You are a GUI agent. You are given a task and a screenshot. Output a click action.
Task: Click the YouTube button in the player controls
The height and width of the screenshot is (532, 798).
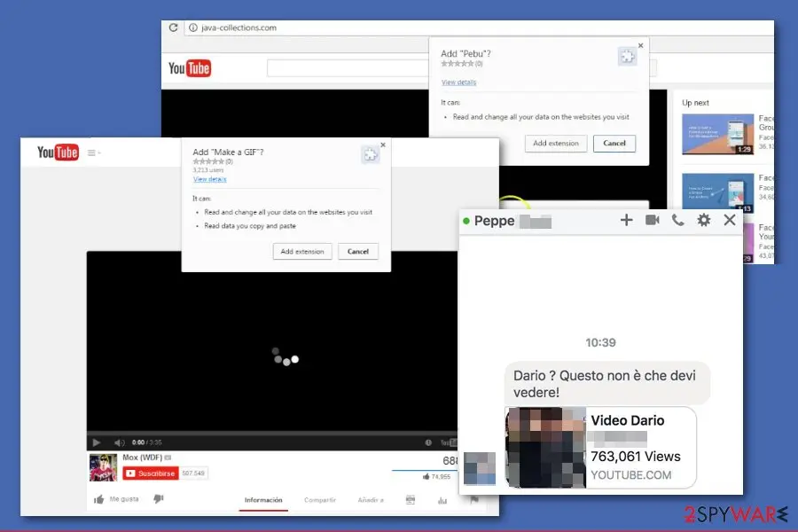pyautogui.click(x=449, y=442)
